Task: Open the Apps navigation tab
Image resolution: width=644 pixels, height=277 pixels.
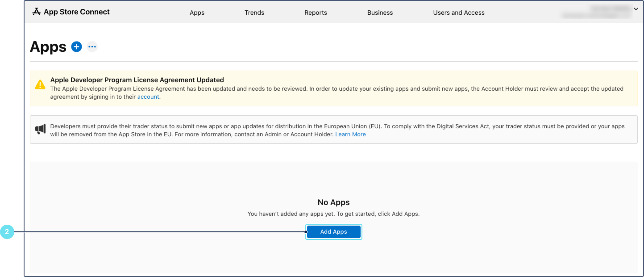Action: (x=197, y=13)
